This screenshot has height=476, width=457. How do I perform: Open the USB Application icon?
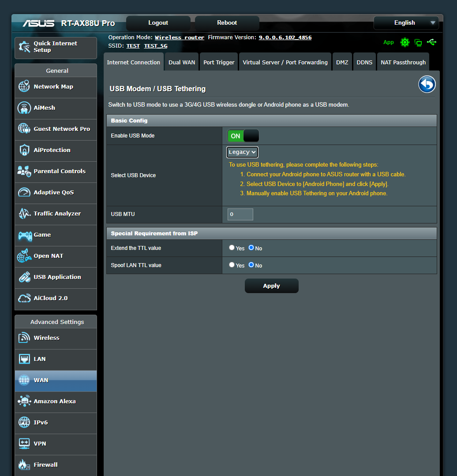(24, 277)
